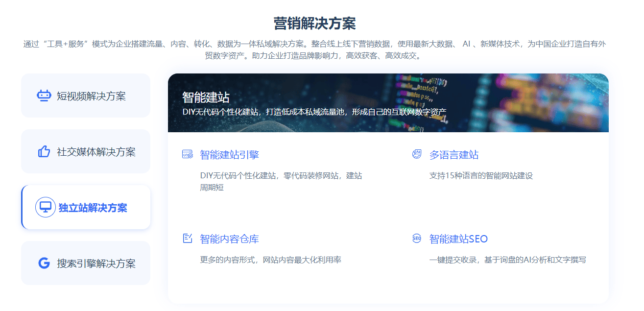Go to the 智能内容仓库 link
The image size is (644, 311).
click(x=229, y=239)
